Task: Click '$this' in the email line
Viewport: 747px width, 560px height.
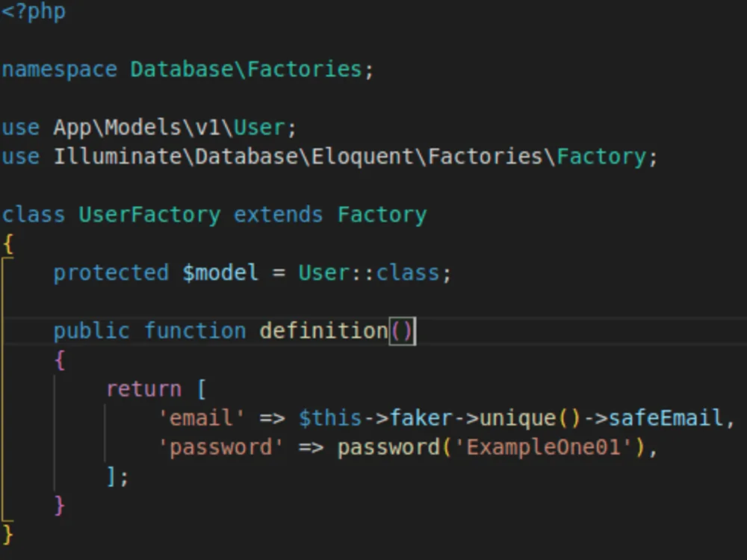Action: 330,418
